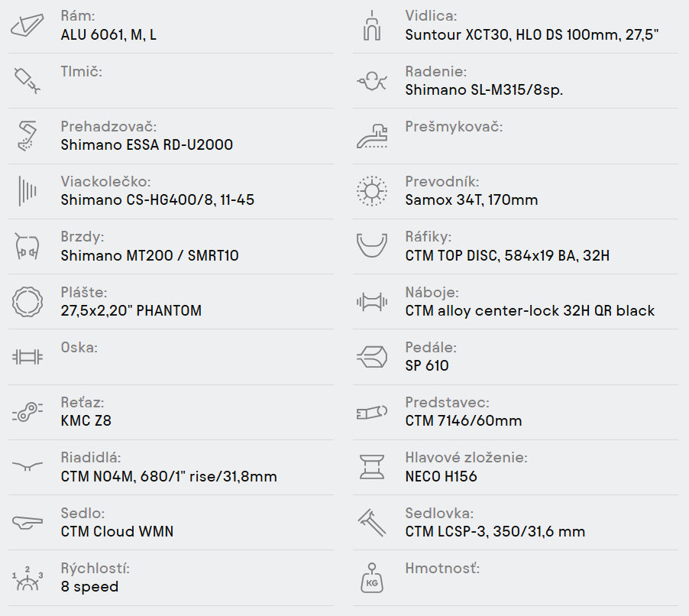Click the '27,5x2,20" PHANTOM' tire value

pyautogui.click(x=131, y=311)
